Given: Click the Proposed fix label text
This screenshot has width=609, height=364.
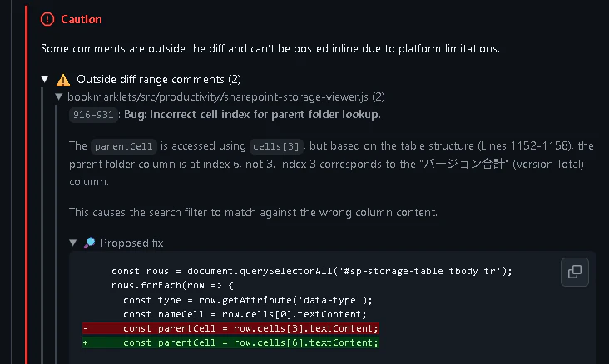Looking at the screenshot, I should pos(132,243).
